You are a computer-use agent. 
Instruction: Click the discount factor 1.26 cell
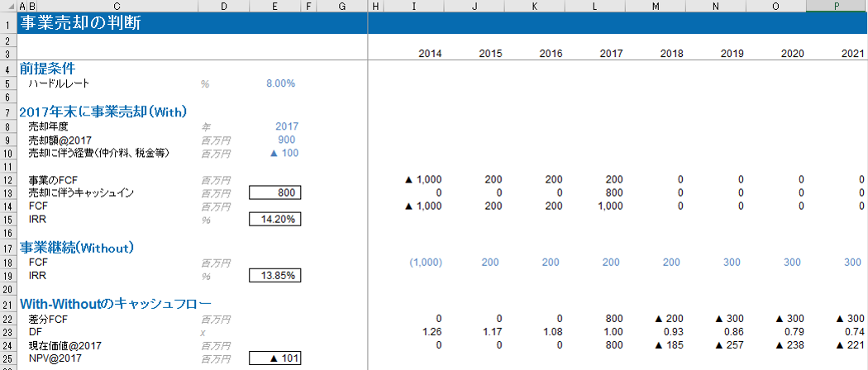[432, 332]
